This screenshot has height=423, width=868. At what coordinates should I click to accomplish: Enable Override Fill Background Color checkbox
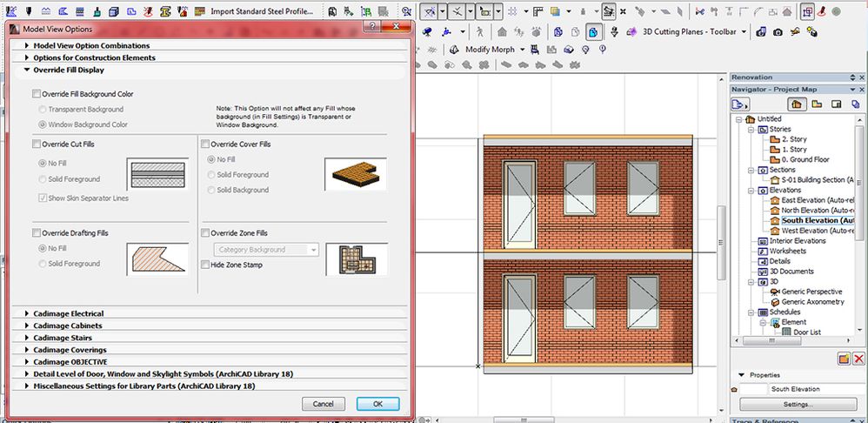coord(36,94)
